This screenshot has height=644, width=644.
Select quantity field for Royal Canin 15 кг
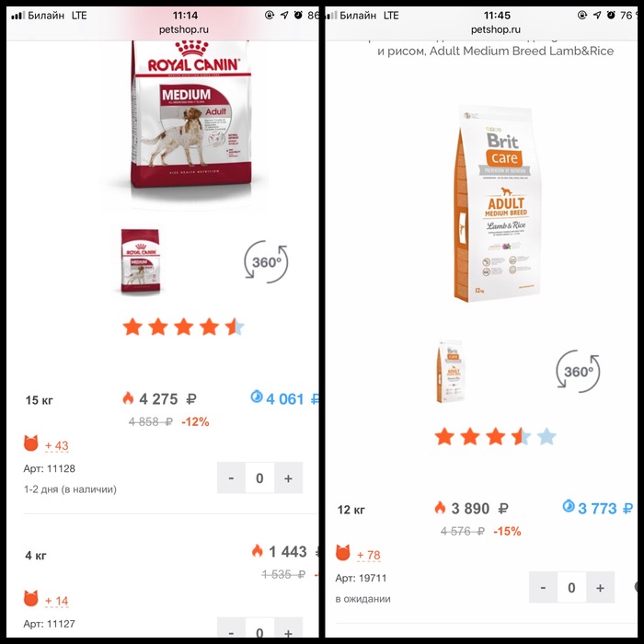pos(259,477)
